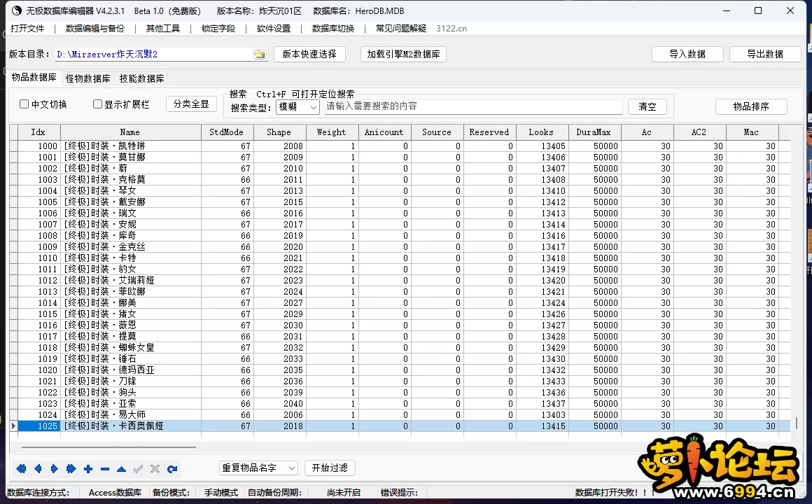Switch to the 怪物数据库 tab

pos(87,78)
